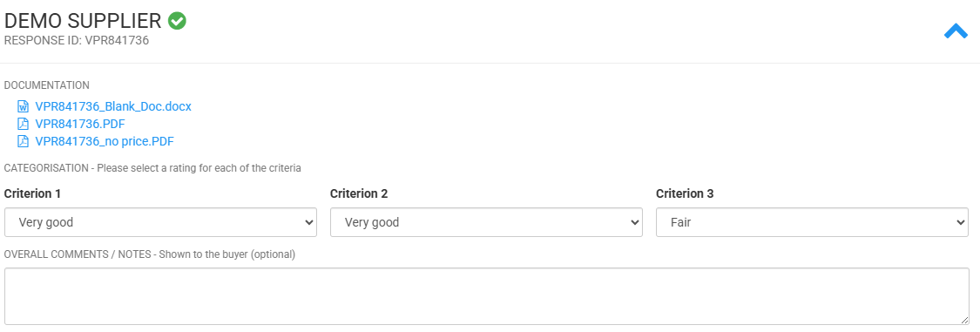Click the Response ID VPR841736 text

pos(77,41)
